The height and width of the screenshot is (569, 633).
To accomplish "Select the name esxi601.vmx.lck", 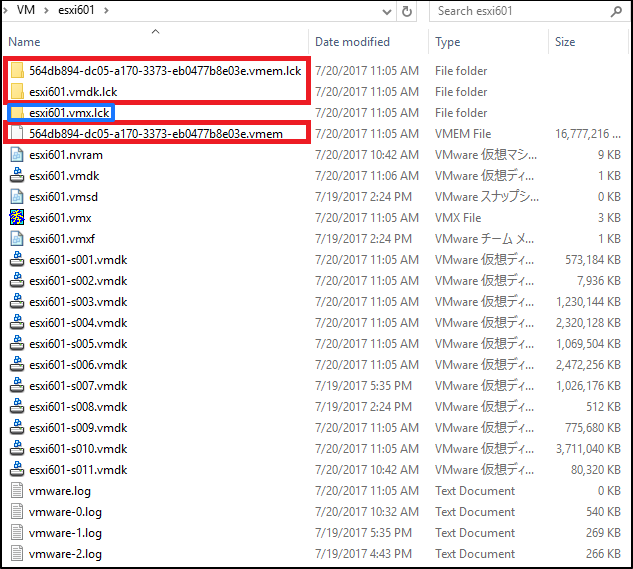I will [x=69, y=113].
